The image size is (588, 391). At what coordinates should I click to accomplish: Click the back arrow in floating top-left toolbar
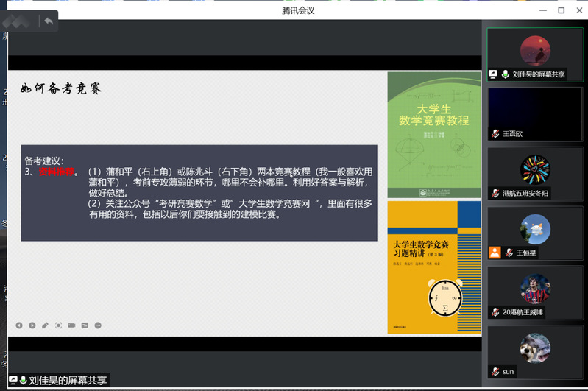pos(49,21)
